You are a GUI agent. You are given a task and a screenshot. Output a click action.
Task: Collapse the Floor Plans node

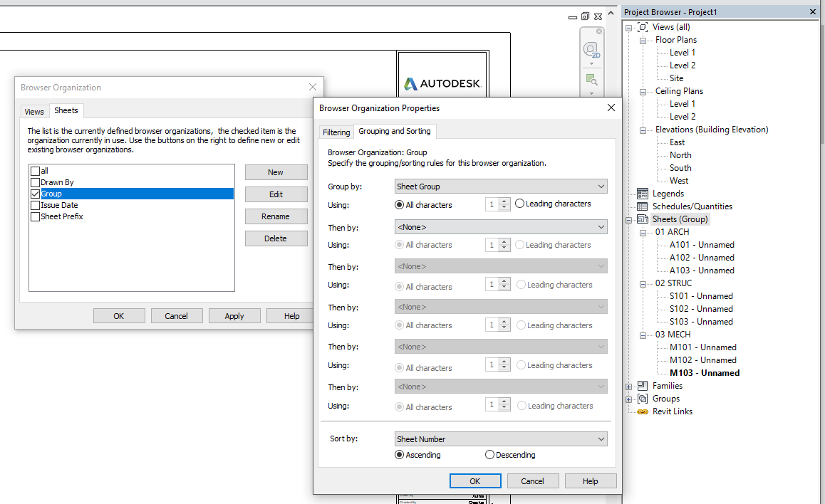643,41
